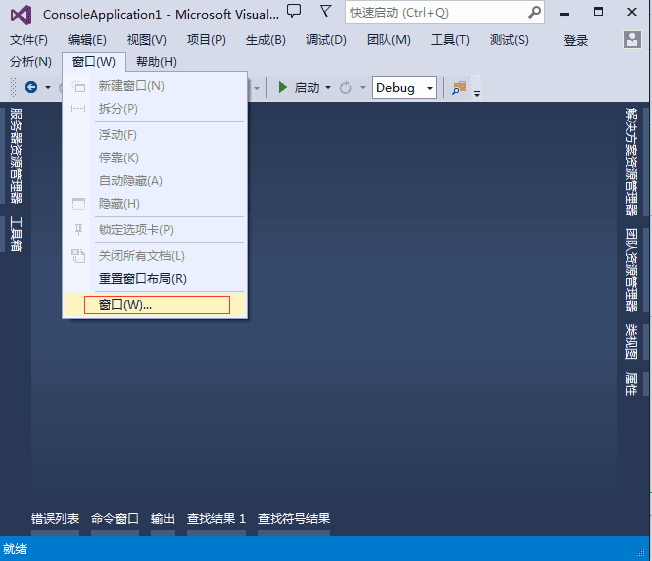The image size is (652, 561).
Task: Open dropdown arrow next to refresh icon
Action: tap(363, 87)
